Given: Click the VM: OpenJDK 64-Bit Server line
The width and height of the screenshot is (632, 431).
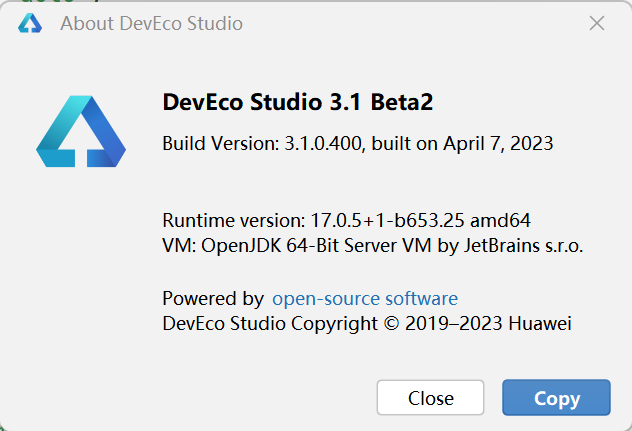Looking at the screenshot, I should (x=373, y=246).
